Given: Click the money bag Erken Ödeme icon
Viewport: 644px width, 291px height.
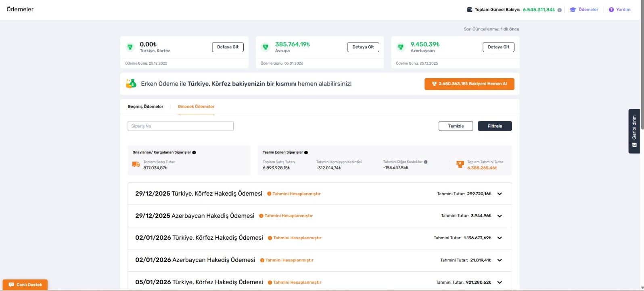Looking at the screenshot, I should (x=131, y=84).
